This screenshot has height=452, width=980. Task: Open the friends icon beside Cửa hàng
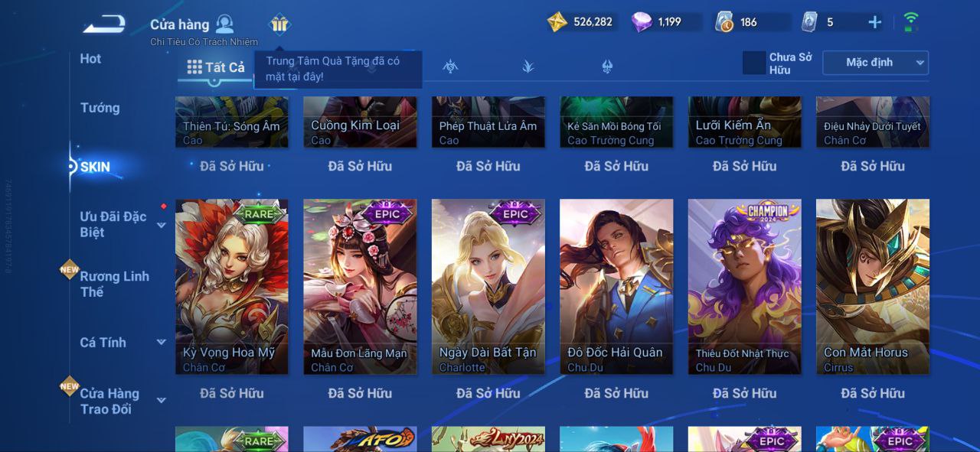click(x=224, y=24)
